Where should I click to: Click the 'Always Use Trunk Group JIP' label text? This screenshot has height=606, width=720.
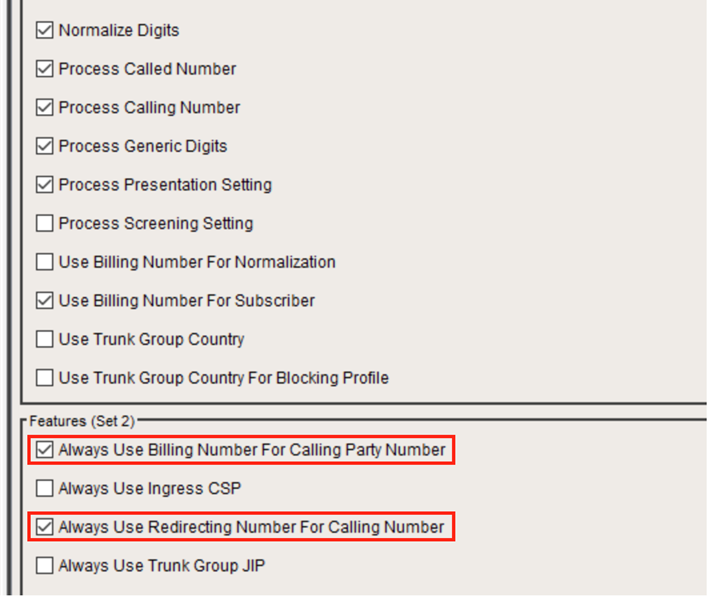click(x=162, y=566)
